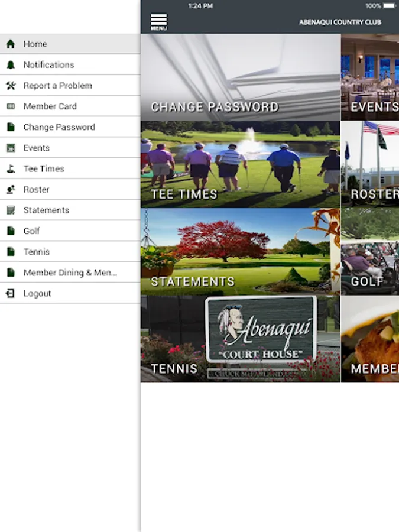Click the Tennis document icon
The height and width of the screenshot is (532, 399).
pos(11,252)
